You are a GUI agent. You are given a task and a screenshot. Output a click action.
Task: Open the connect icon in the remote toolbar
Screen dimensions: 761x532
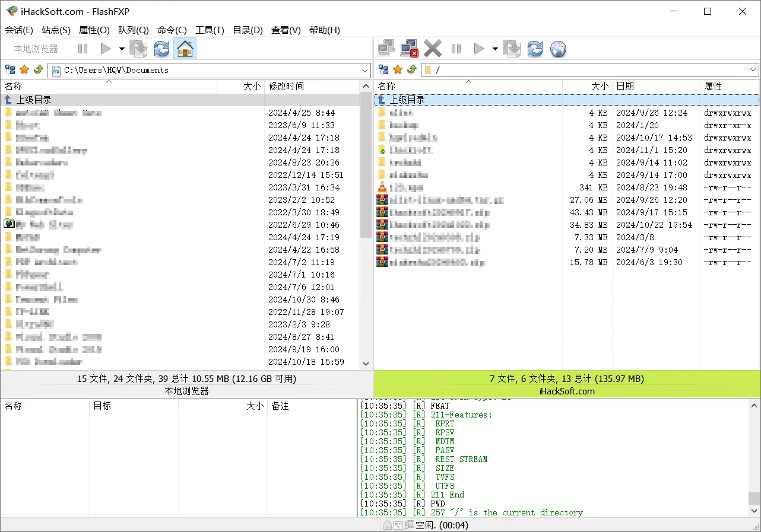click(x=386, y=49)
